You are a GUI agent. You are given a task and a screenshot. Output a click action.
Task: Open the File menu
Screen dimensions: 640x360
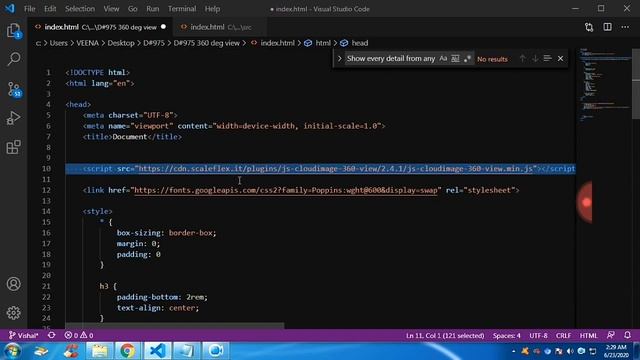[x=29, y=9]
